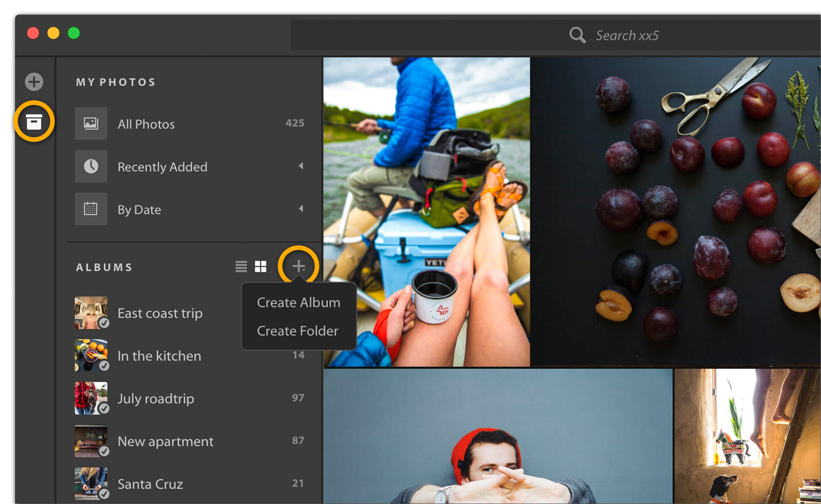Switch albums to list view

point(241,266)
